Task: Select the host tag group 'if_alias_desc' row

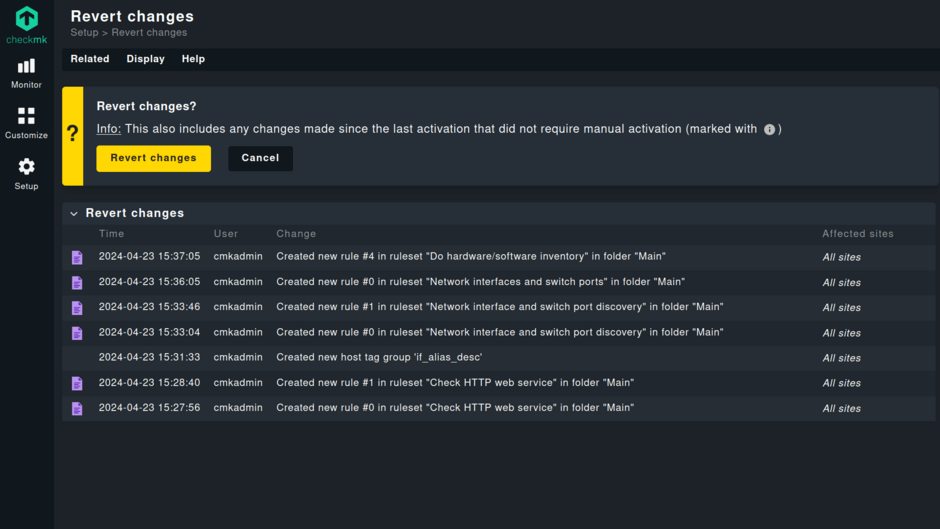Action: coord(379,358)
